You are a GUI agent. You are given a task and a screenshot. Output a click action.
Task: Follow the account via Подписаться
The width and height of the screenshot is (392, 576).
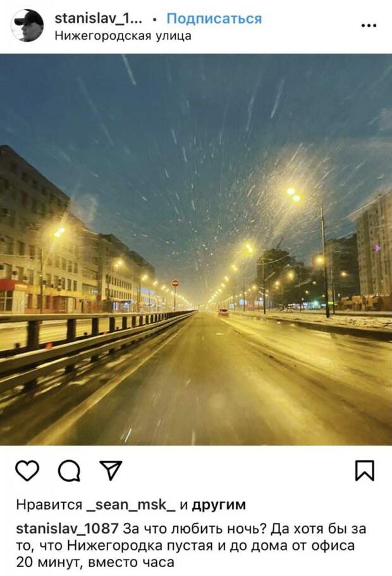(x=214, y=18)
